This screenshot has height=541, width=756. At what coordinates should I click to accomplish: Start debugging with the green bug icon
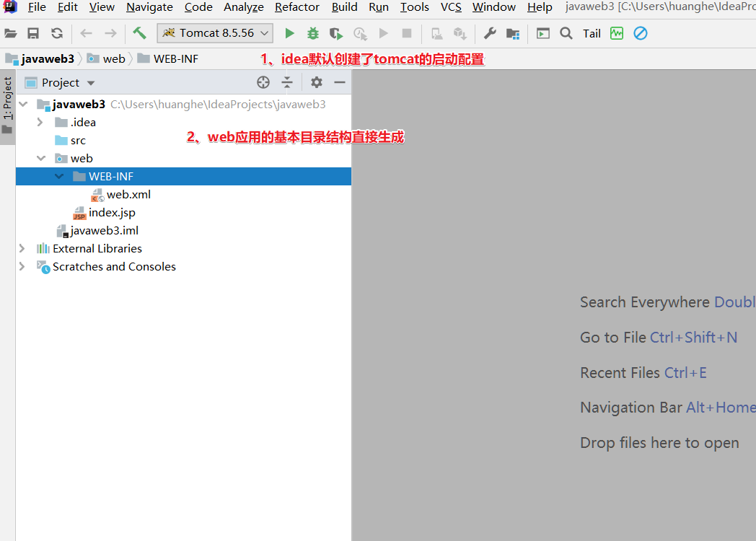(x=313, y=33)
